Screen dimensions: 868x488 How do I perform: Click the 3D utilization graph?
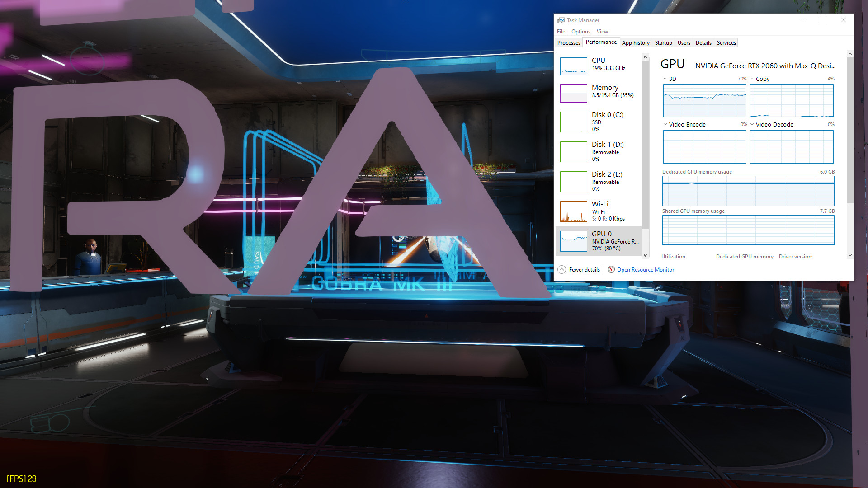tap(704, 101)
